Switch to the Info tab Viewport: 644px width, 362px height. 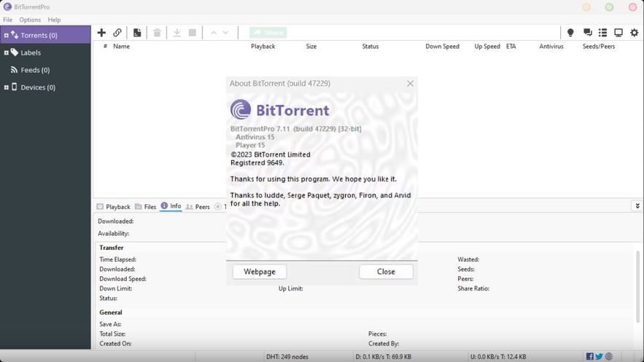point(171,206)
